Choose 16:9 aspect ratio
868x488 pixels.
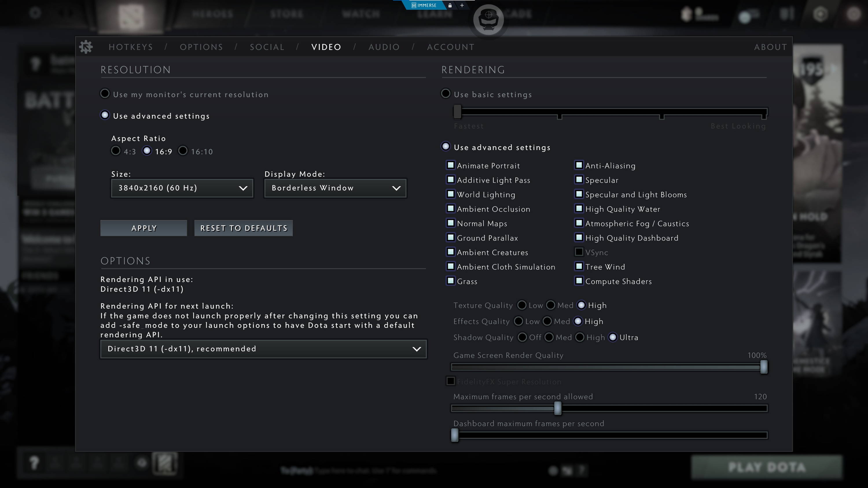[147, 150]
